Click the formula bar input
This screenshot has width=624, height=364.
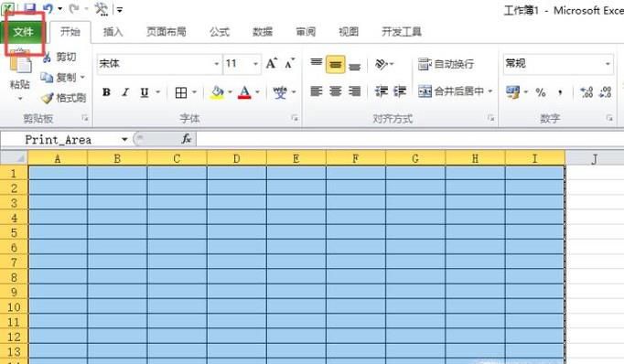tap(410, 139)
